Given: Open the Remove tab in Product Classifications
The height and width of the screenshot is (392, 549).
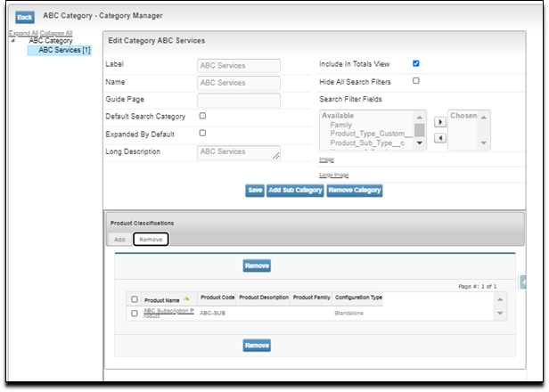Looking at the screenshot, I should tap(151, 240).
